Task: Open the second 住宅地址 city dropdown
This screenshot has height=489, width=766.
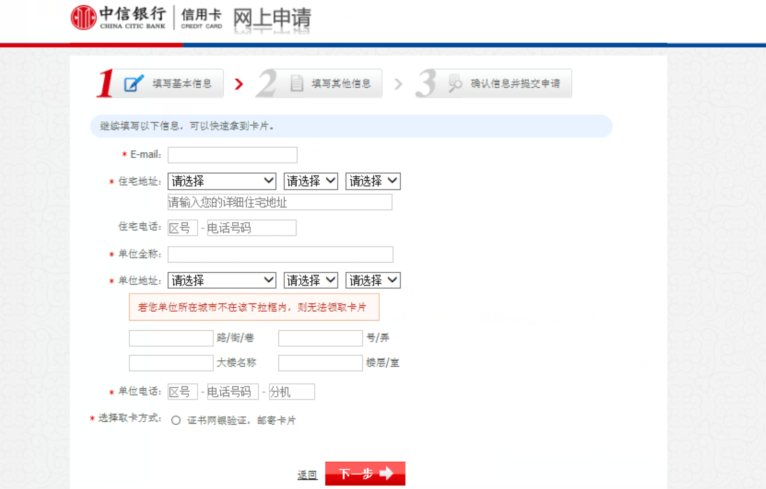Action: point(311,181)
